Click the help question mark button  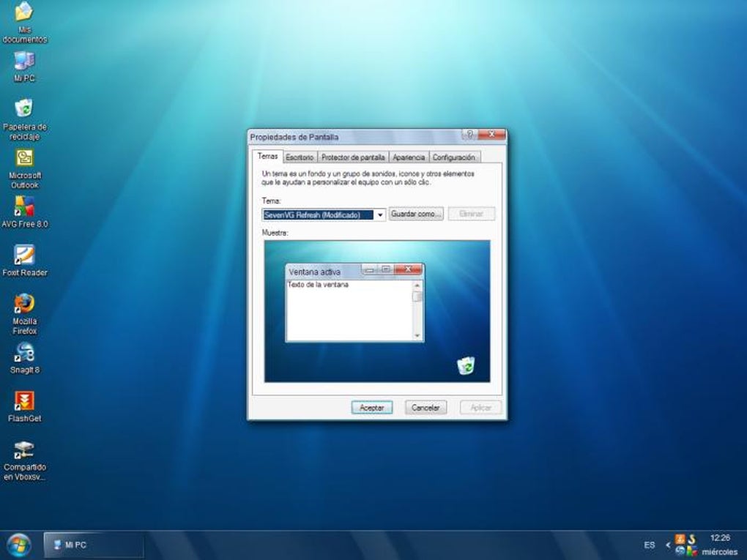(469, 134)
